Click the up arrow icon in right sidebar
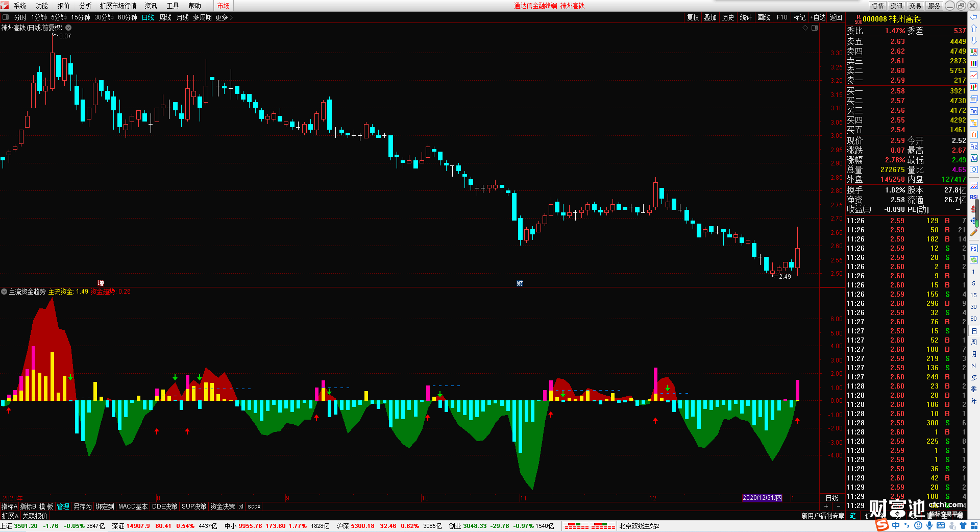980x532 pixels. point(974,29)
